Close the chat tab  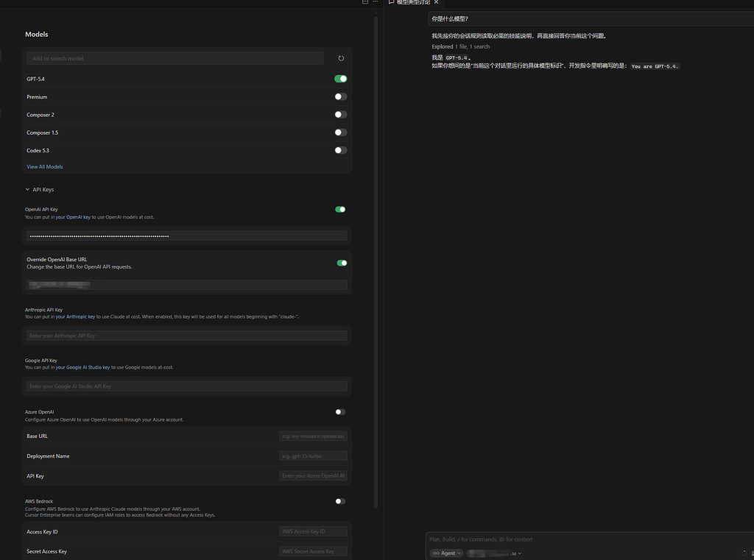436,2
